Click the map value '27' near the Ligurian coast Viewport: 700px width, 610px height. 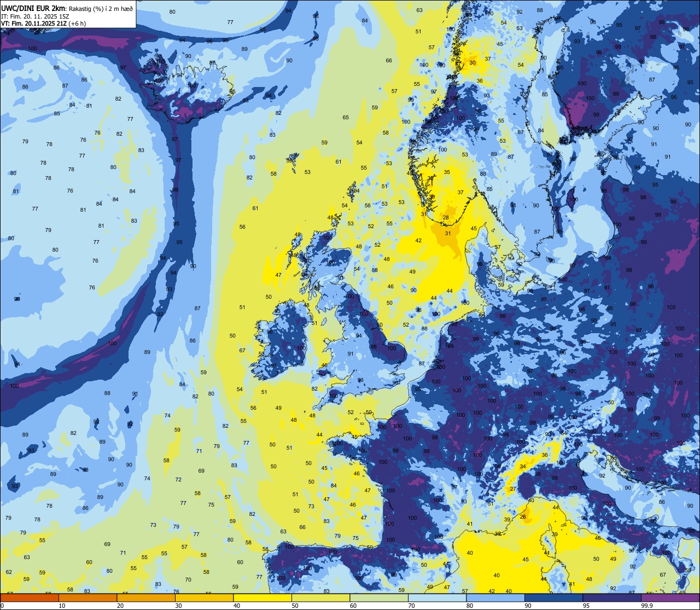pyautogui.click(x=513, y=489)
